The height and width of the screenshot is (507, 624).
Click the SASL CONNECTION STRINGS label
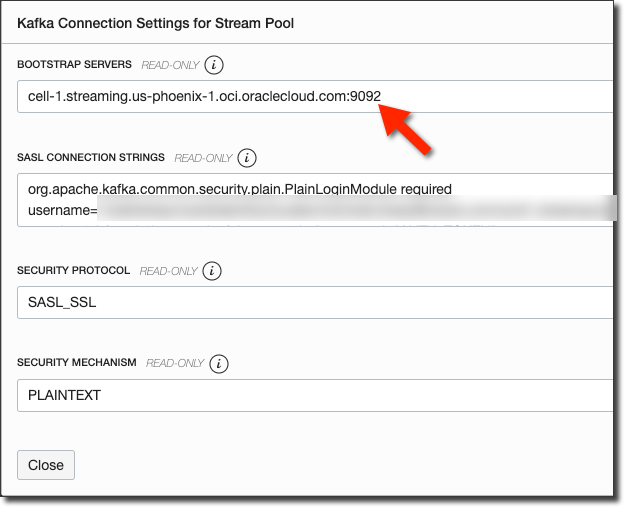91,158
